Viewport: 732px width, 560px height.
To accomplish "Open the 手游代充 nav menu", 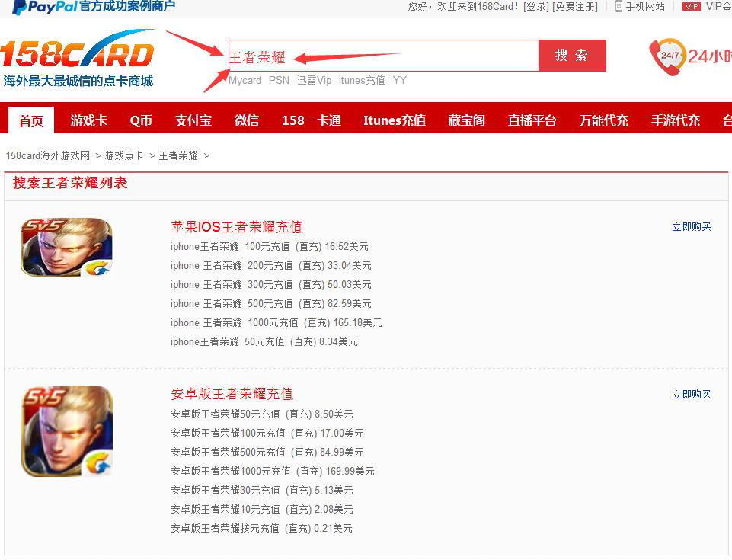I will 676,120.
